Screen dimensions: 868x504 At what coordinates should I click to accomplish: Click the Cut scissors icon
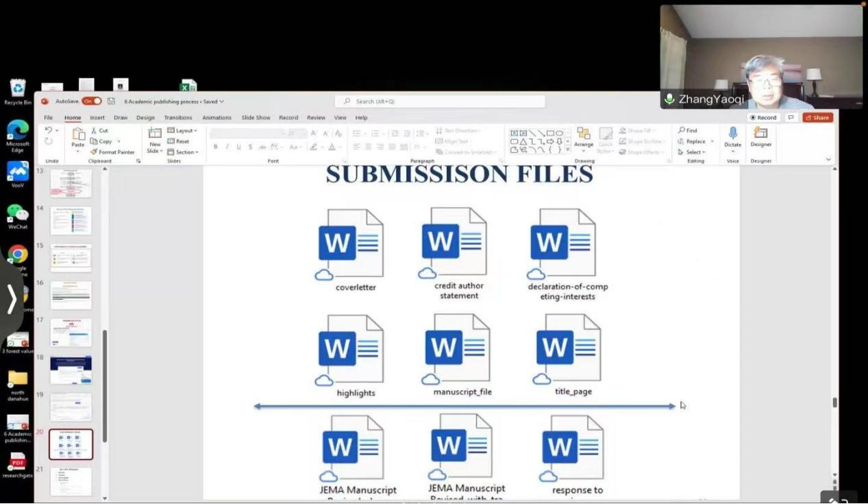coord(94,130)
